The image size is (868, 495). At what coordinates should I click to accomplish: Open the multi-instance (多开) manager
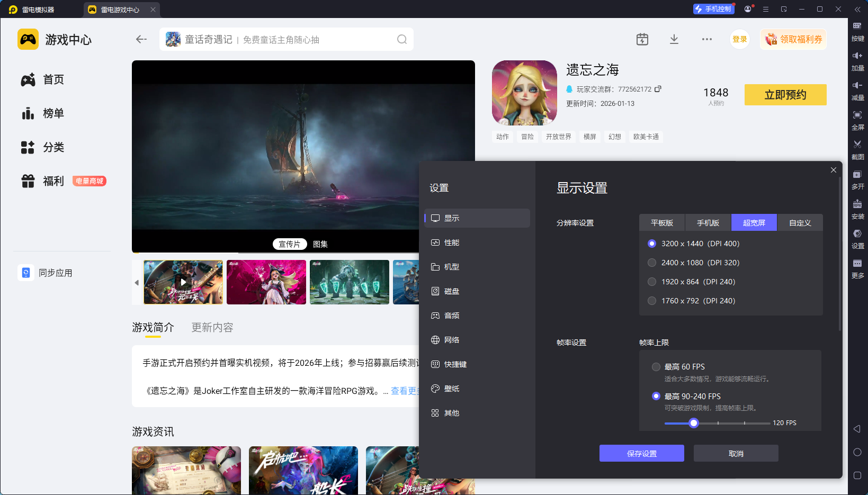(858, 179)
